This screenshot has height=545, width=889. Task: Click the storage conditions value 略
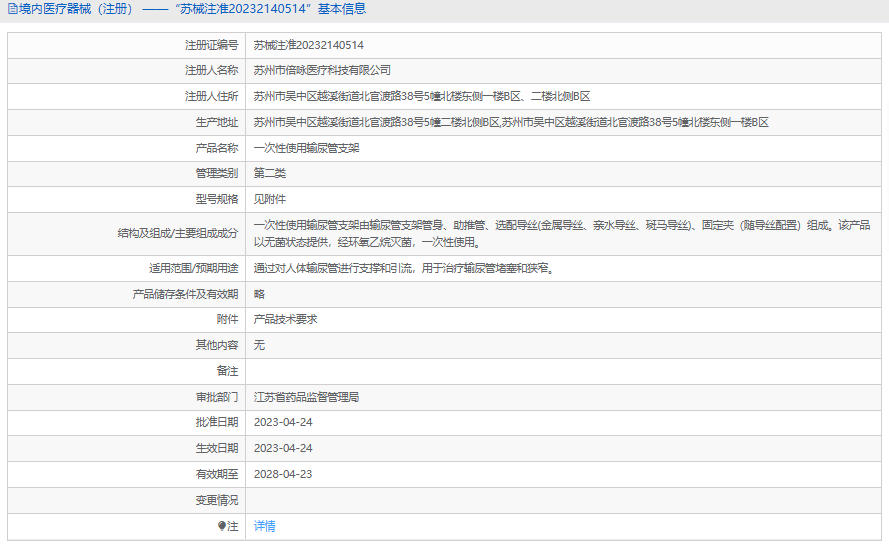tap(259, 294)
